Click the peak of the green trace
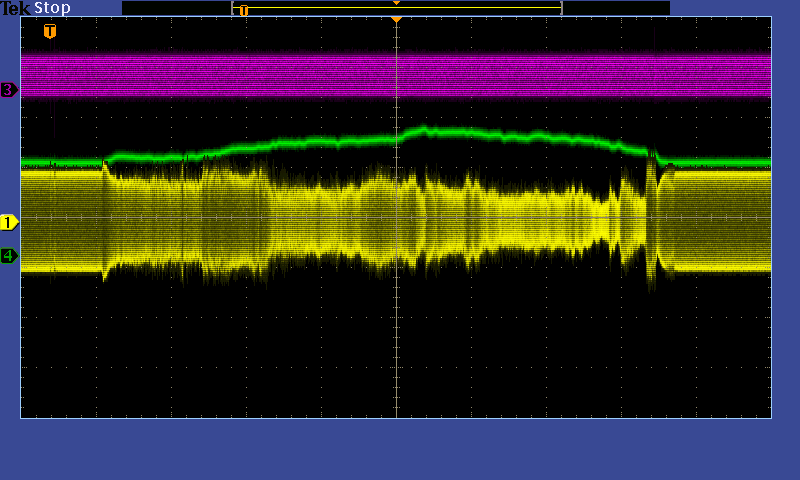This screenshot has width=800, height=480. 424,130
